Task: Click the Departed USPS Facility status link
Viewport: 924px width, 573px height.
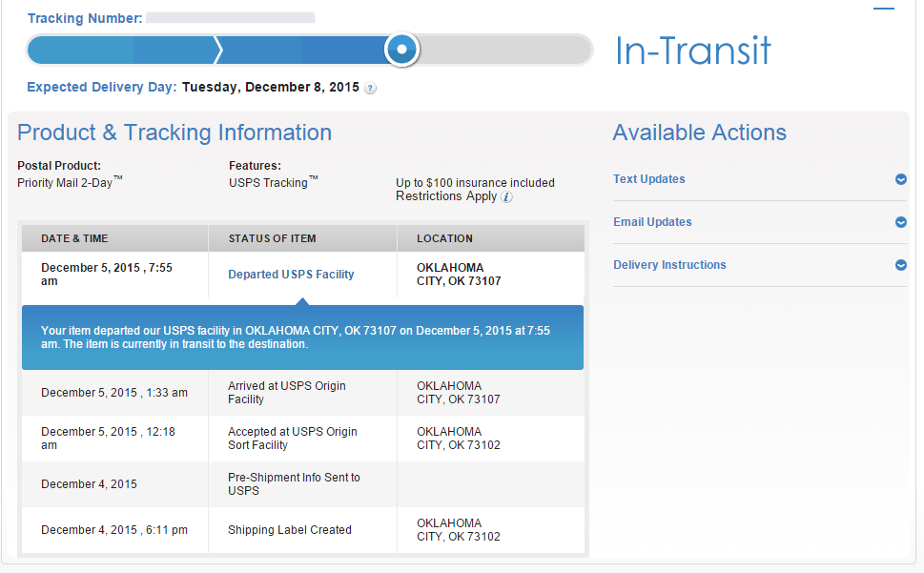Action: [291, 275]
